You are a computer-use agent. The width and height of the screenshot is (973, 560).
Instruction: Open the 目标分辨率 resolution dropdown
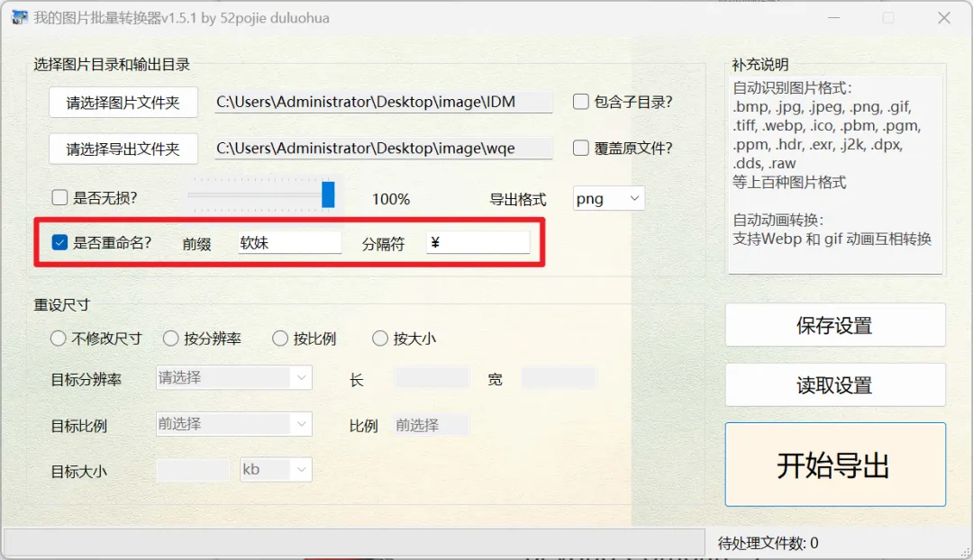pyautogui.click(x=232, y=377)
